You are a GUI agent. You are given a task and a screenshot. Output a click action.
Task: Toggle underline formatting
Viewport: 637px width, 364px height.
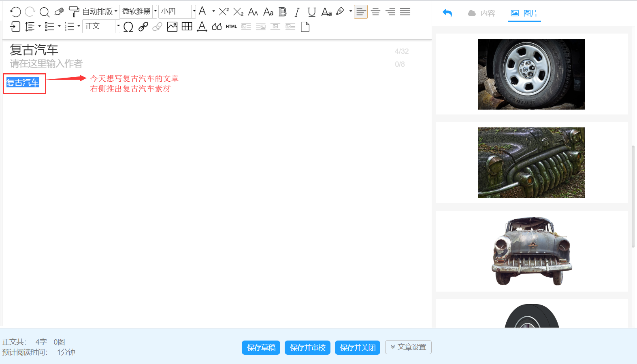311,12
